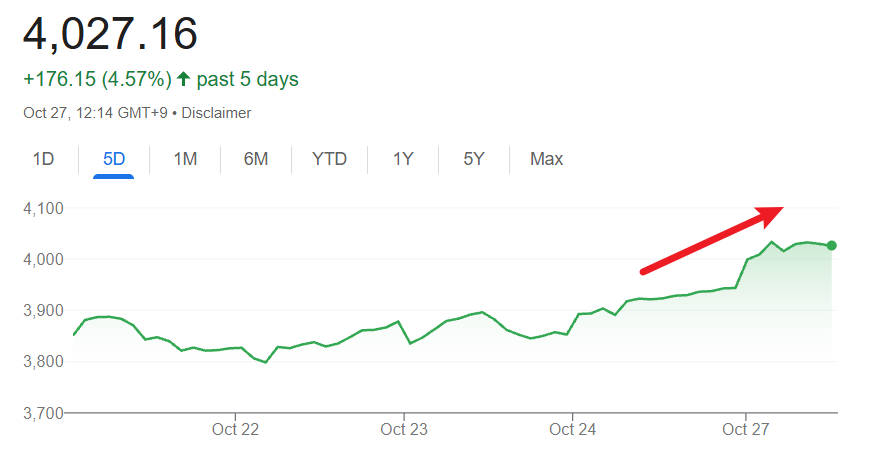Select the YTD tab

[x=329, y=159]
